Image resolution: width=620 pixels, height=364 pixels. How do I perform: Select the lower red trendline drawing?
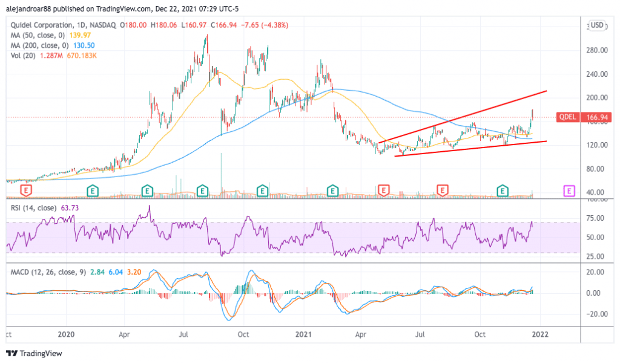point(470,149)
